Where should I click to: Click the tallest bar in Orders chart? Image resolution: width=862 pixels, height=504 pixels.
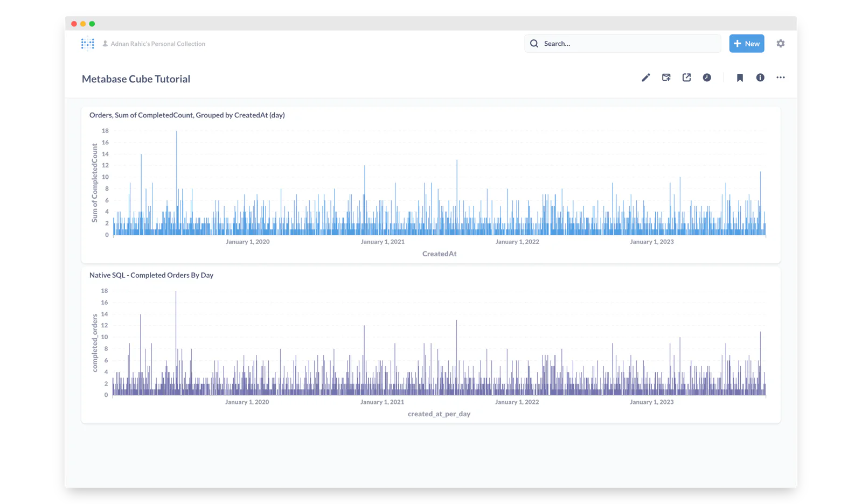tap(177, 183)
